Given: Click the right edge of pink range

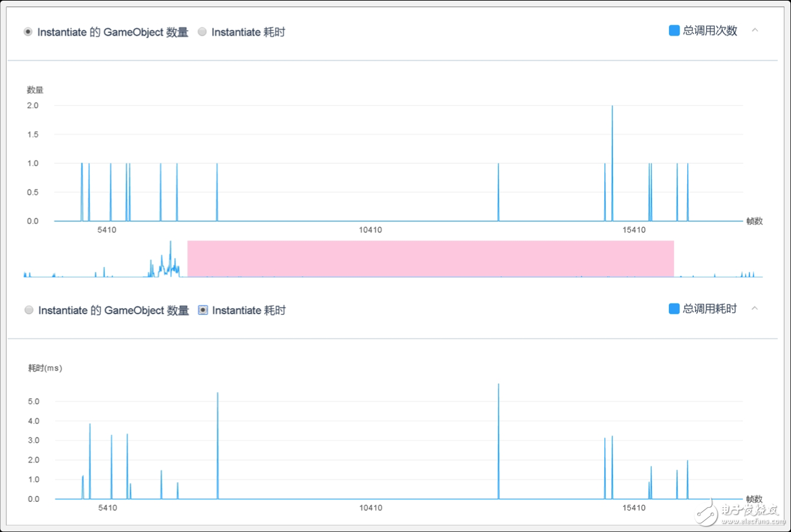Looking at the screenshot, I should pos(673,258).
